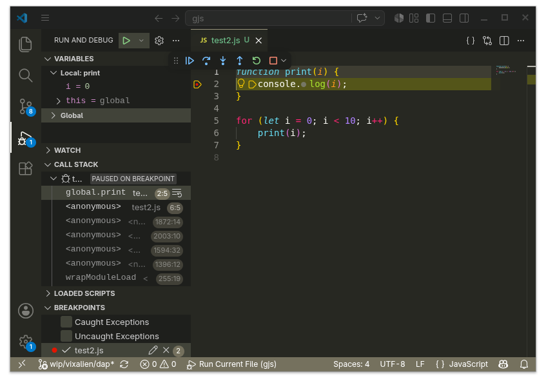
Task: Split the editor to the right
Action: coord(504,41)
